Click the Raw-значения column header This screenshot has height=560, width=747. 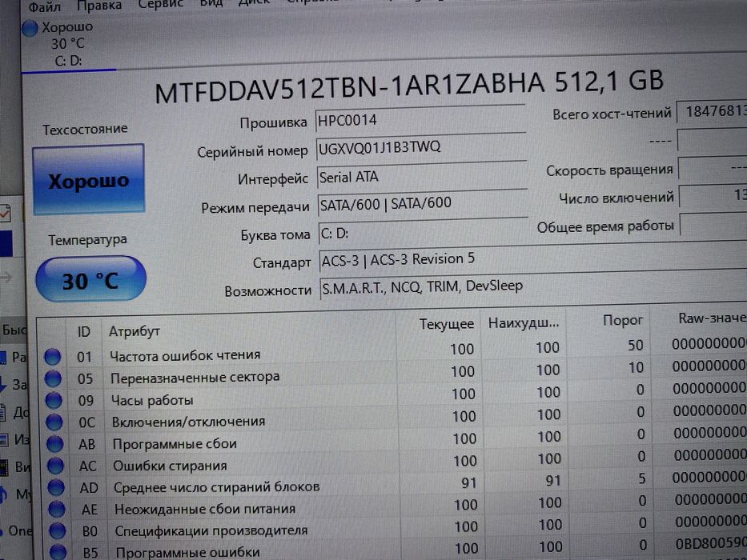click(x=713, y=318)
